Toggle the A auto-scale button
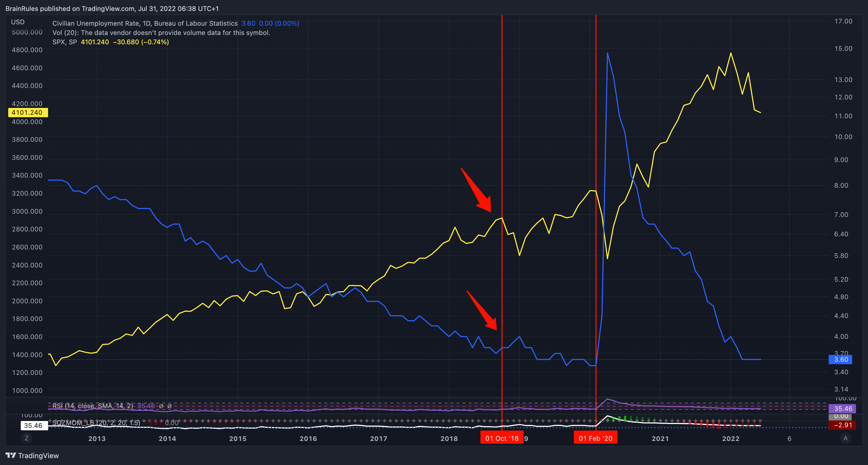Image resolution: width=868 pixels, height=465 pixels. point(845,438)
